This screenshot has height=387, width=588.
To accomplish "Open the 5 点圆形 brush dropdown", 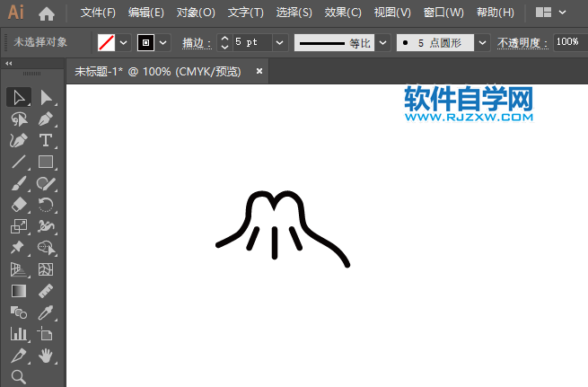I will 482,42.
